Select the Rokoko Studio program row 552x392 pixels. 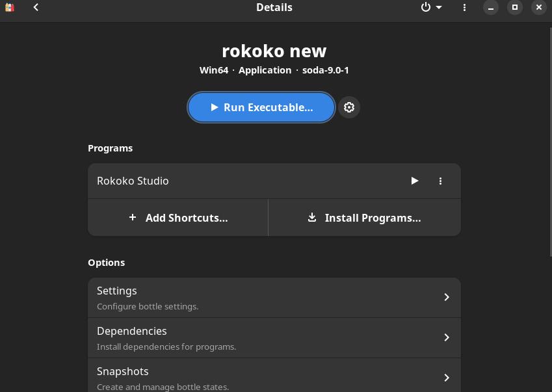click(x=274, y=181)
